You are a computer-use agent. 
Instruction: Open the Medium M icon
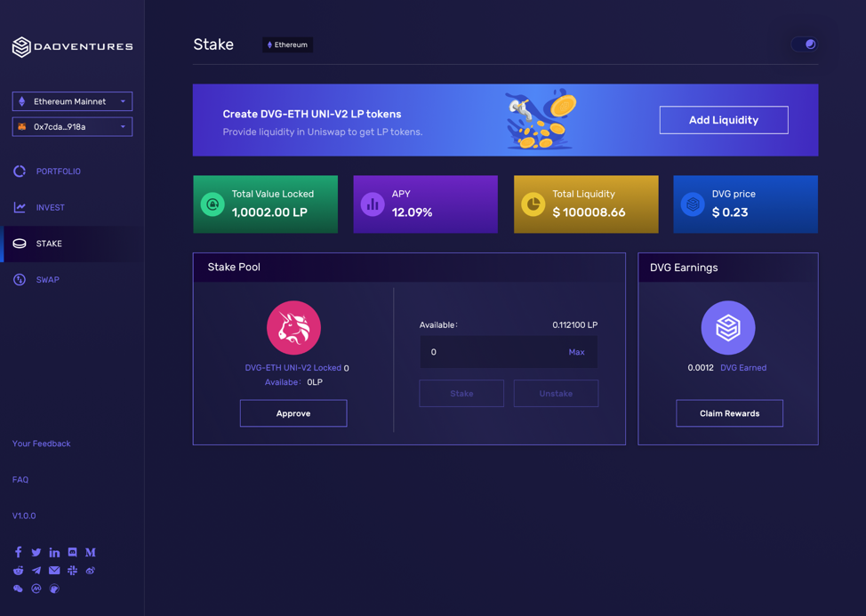(91, 553)
